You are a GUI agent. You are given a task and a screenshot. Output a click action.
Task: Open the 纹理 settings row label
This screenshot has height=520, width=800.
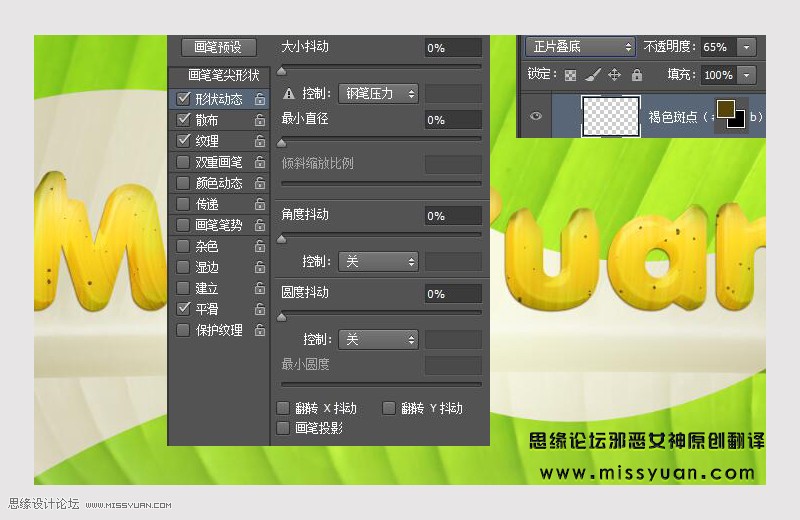[207, 141]
